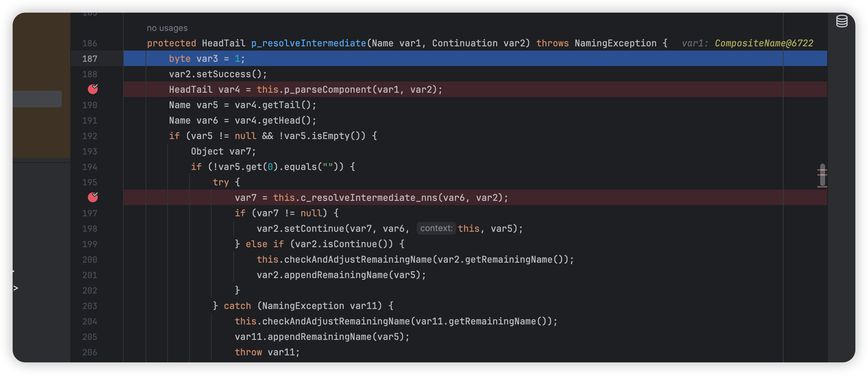Image resolution: width=868 pixels, height=375 pixels.
Task: Click 'if (var7 != null)' condition
Action: coord(281,213)
